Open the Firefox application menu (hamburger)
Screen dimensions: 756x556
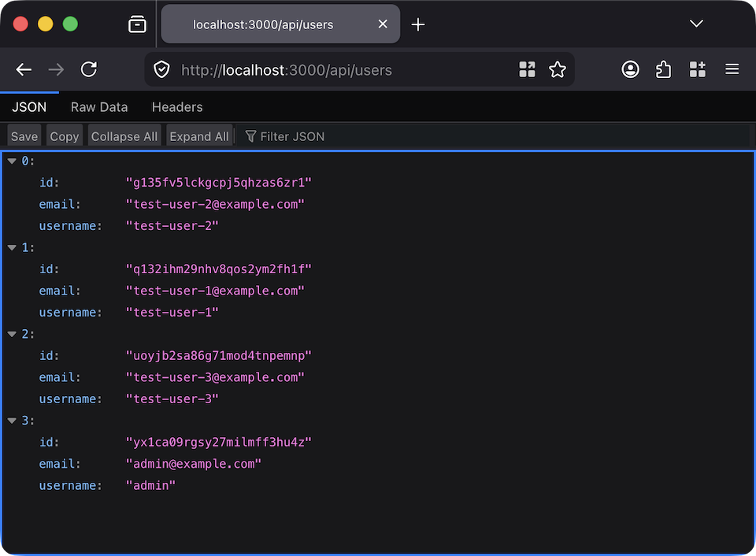tap(732, 69)
